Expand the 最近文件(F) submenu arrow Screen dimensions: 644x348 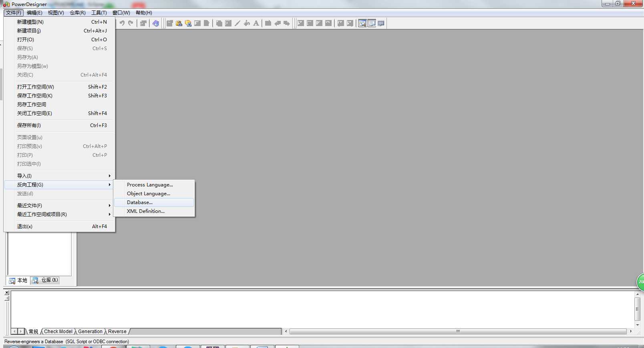[x=109, y=206]
